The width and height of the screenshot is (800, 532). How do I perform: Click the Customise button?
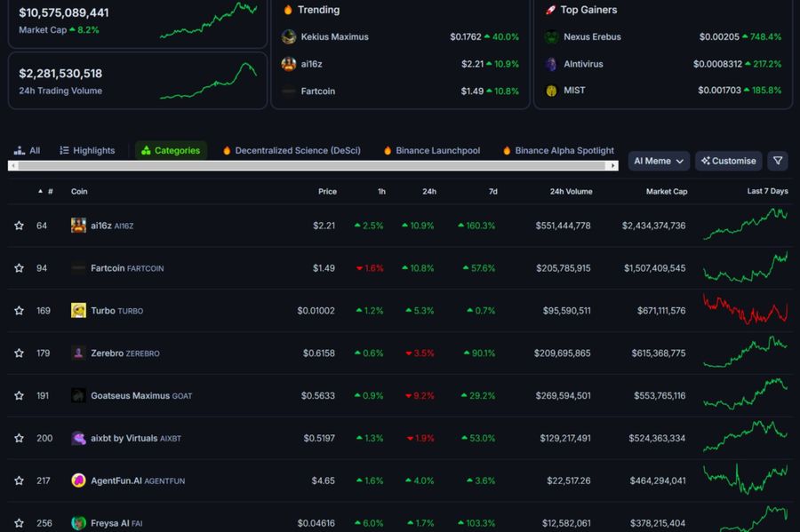(729, 161)
